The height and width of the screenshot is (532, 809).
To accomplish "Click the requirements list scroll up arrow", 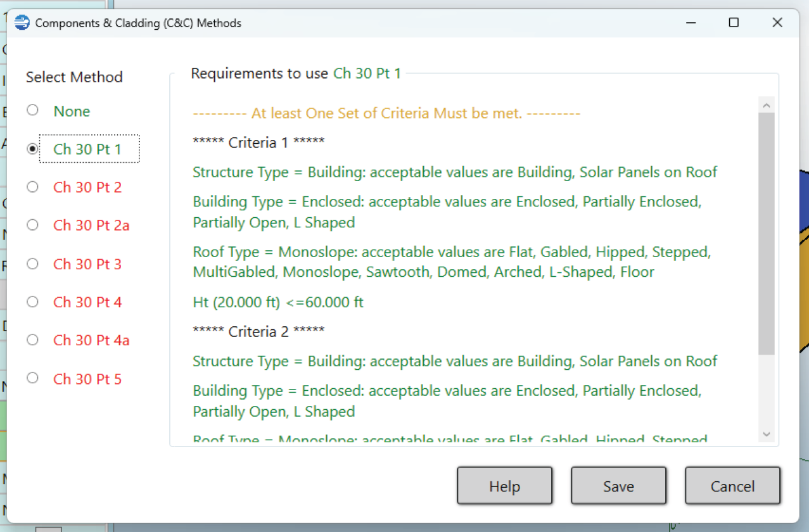I will (x=766, y=105).
